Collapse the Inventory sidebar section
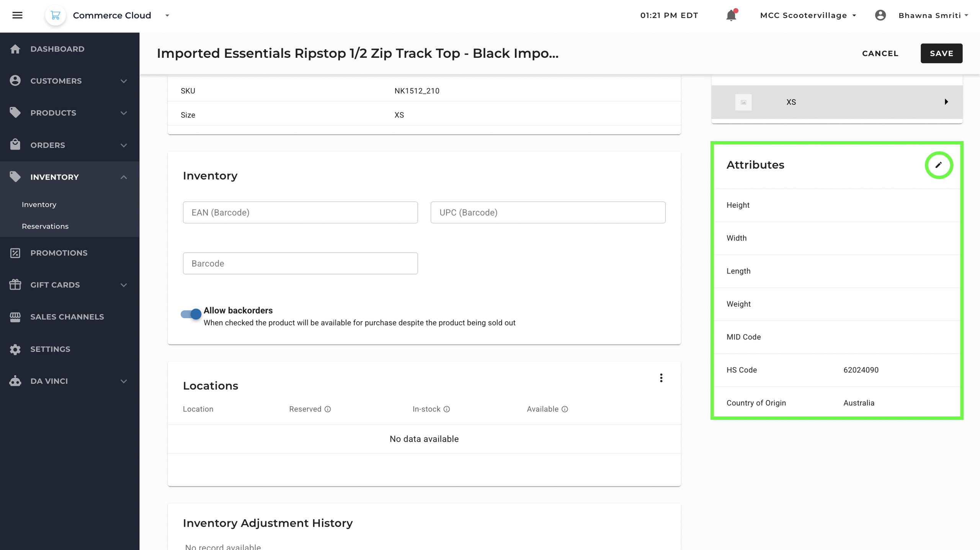Image resolution: width=980 pixels, height=550 pixels. pos(124,177)
